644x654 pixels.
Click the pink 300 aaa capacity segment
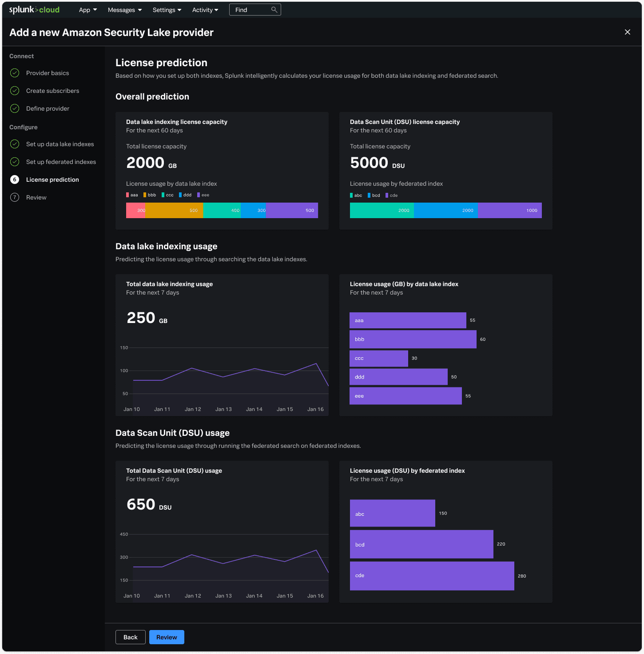coord(136,211)
